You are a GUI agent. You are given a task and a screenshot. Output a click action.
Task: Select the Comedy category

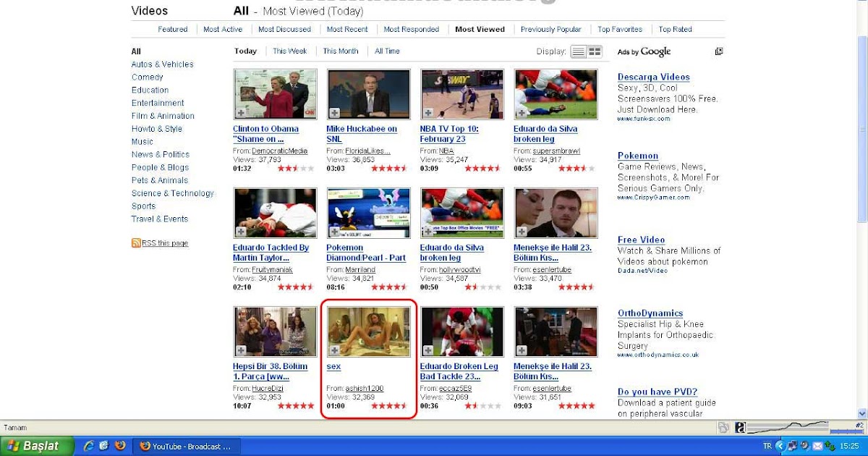(148, 77)
